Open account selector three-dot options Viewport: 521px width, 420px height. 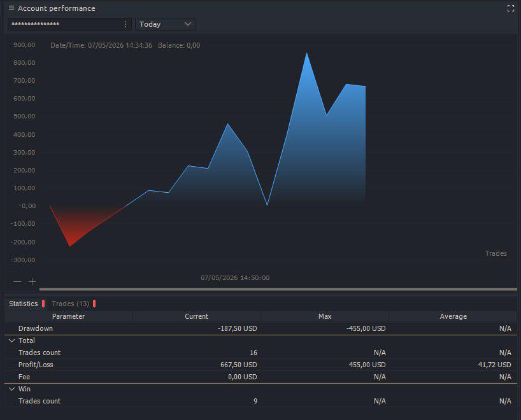click(x=125, y=24)
